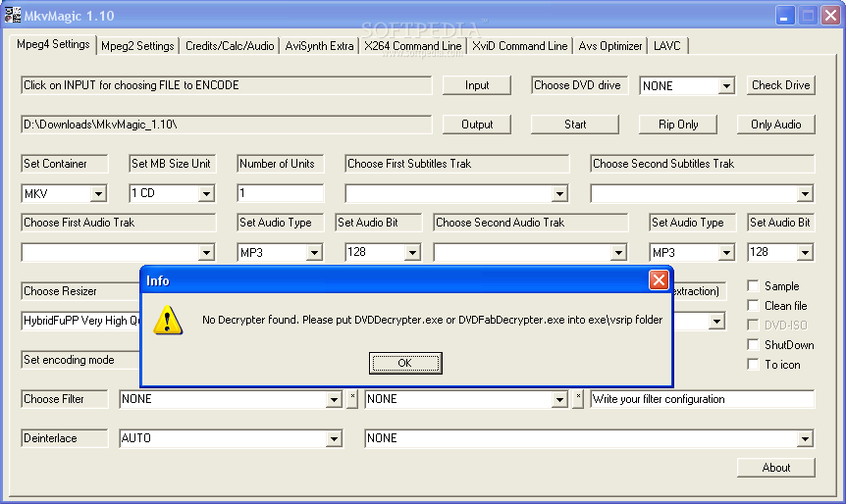Click the asterisk button after second filter
This screenshot has width=846, height=504.
[578, 399]
